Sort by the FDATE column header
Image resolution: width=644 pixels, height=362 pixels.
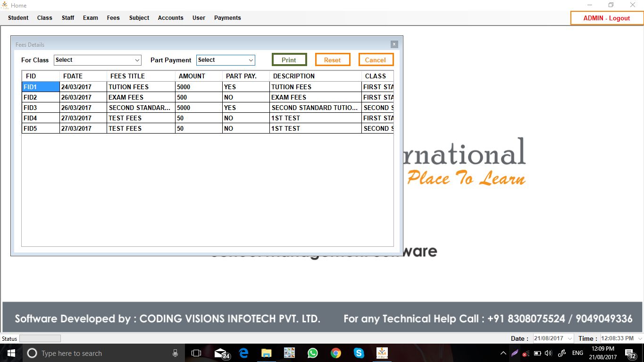(83, 76)
